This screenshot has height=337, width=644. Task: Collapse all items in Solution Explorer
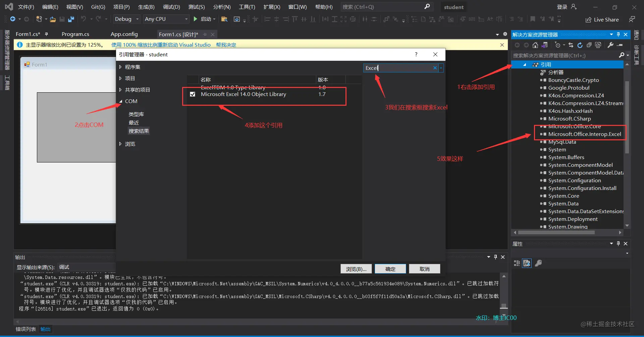click(589, 45)
